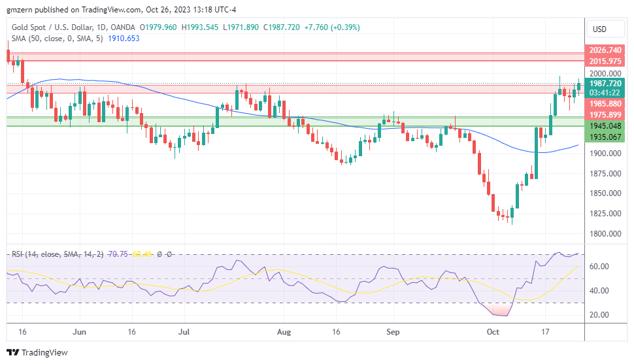The image size is (634, 364).
Task: Click the 60.00 level on RSI scale
Action: click(601, 267)
